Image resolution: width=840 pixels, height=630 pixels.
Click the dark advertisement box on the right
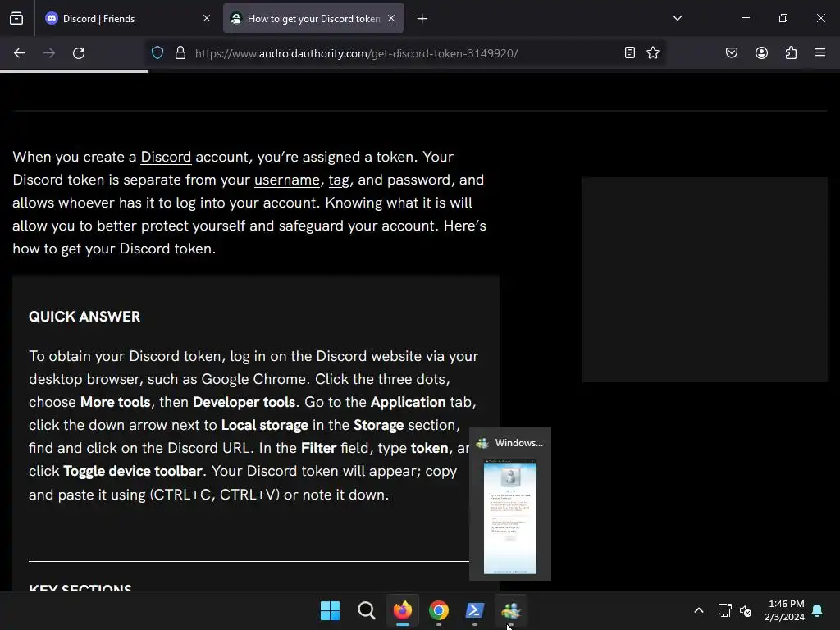(705, 280)
